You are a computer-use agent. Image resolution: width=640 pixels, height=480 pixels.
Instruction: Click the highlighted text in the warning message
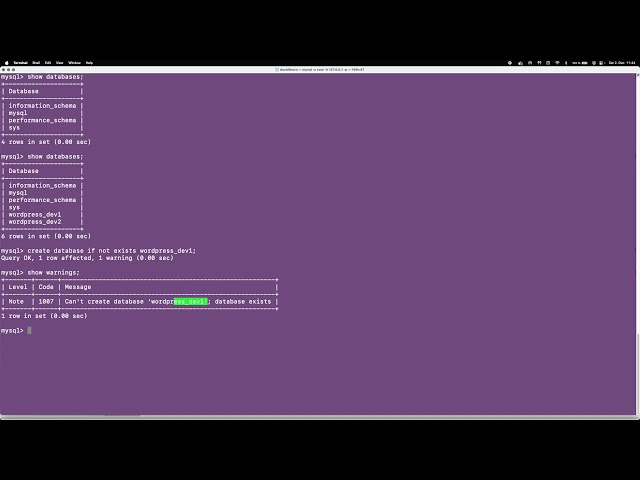(191, 302)
